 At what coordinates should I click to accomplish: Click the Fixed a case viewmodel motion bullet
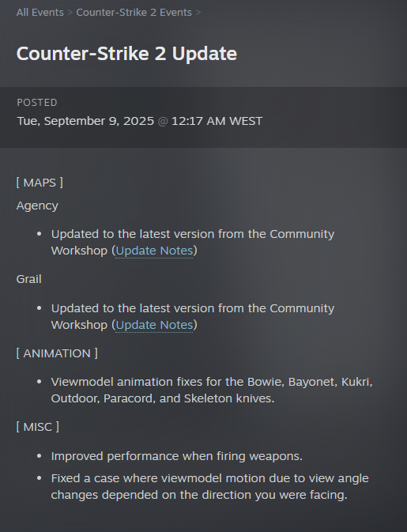click(209, 486)
